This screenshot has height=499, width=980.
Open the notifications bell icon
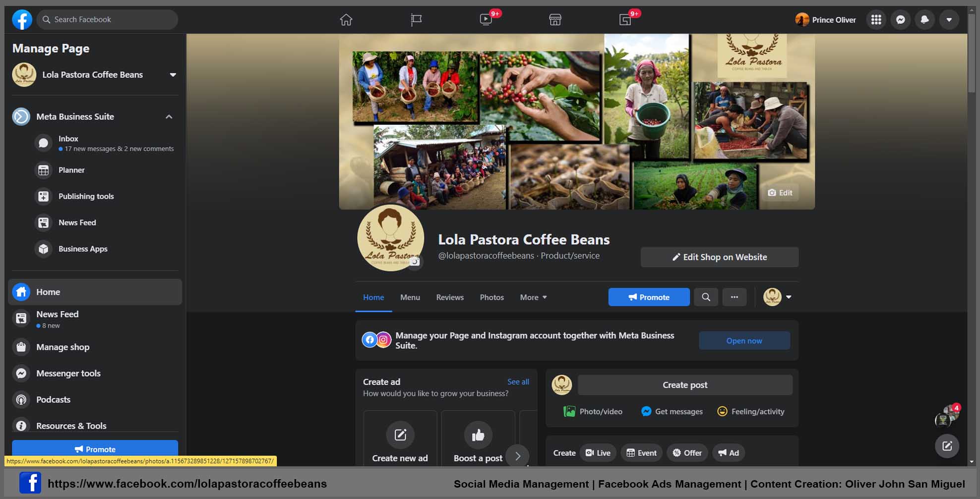point(925,20)
